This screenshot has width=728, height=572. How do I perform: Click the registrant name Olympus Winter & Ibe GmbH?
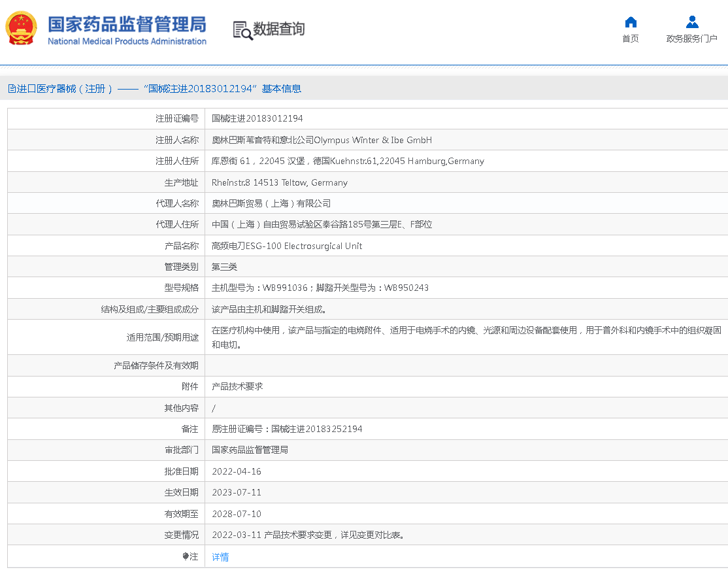pos(322,140)
